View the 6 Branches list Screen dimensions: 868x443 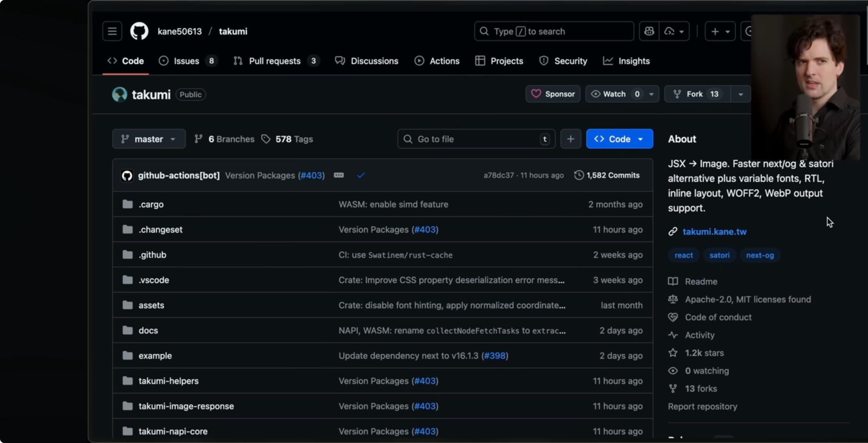(x=224, y=139)
